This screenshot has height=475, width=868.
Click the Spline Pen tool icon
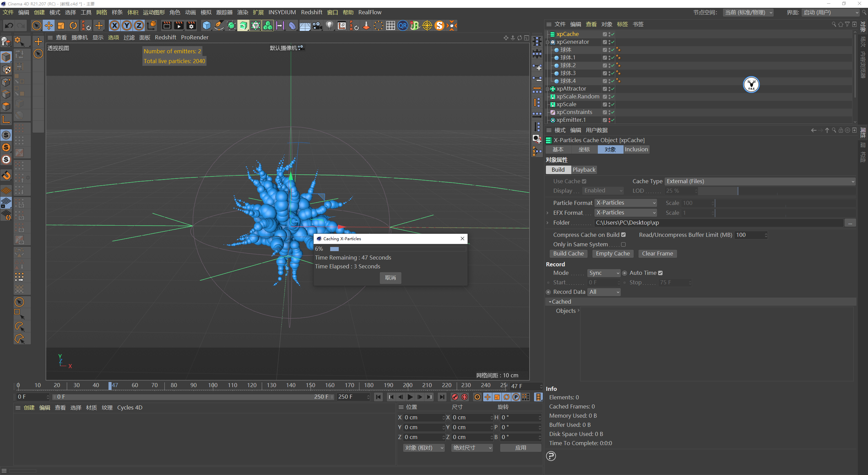(219, 25)
